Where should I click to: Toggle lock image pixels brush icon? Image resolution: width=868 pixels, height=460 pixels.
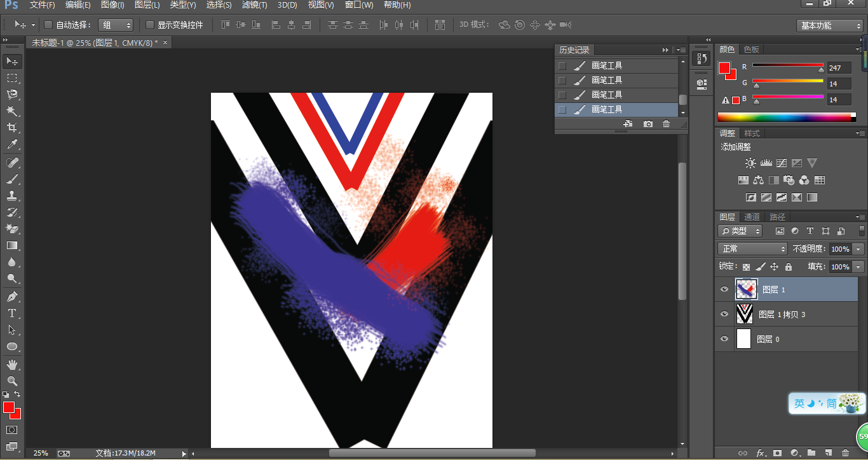tap(760, 267)
